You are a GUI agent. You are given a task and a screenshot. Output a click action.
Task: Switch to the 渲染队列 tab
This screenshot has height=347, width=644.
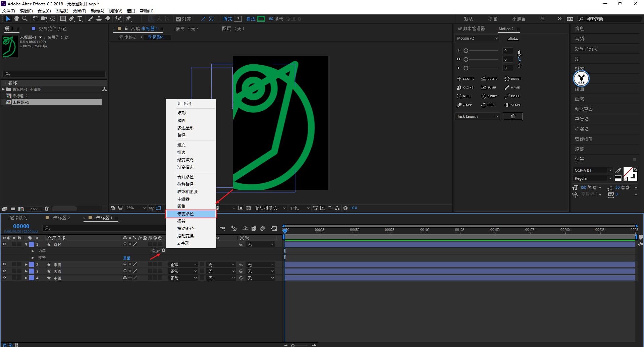coord(18,218)
